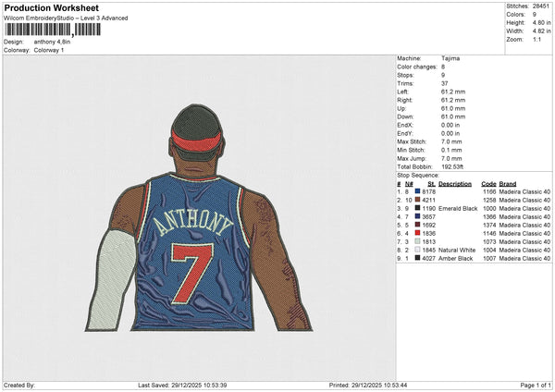Click the Left value 61.2 mm
Image resolution: width=555 pixels, height=392 pixels.
(453, 92)
